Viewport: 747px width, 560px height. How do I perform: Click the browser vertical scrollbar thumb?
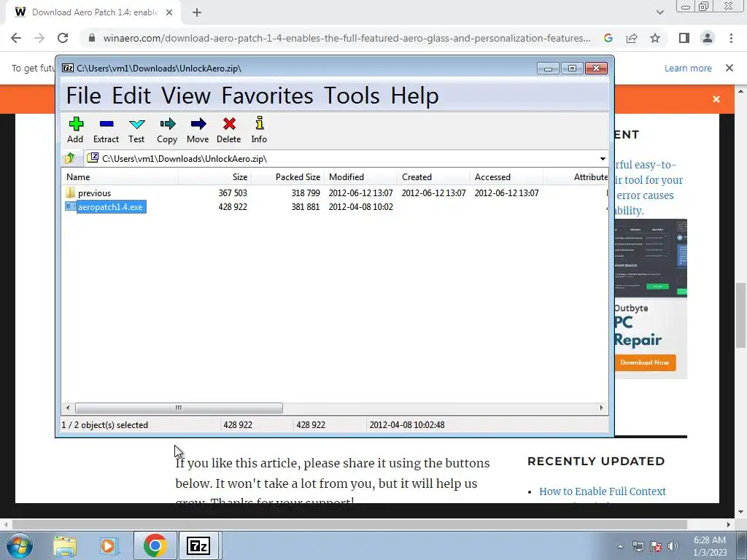[741, 315]
